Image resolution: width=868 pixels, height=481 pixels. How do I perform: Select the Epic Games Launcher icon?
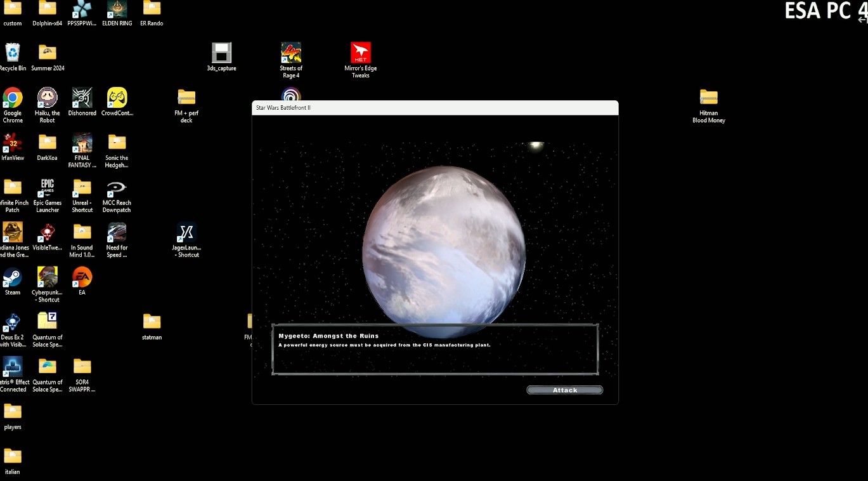click(x=48, y=187)
